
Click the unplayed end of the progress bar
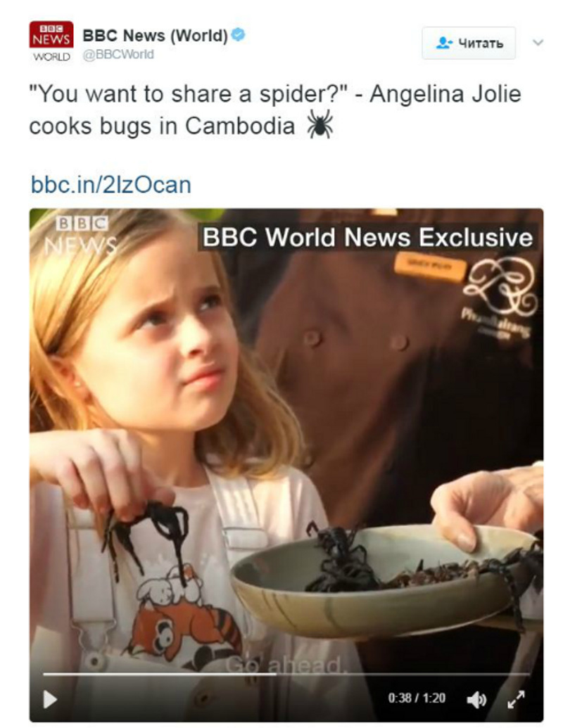pyautogui.click(x=403, y=674)
